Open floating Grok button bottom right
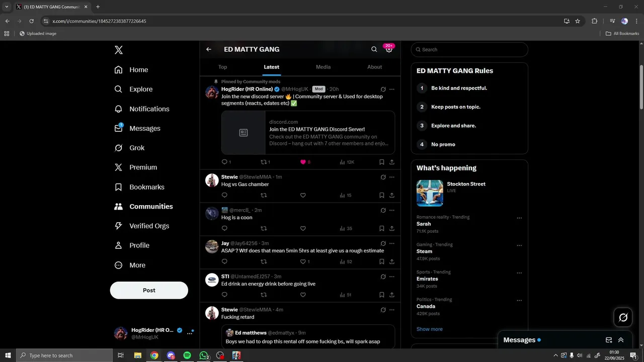 coord(623,317)
